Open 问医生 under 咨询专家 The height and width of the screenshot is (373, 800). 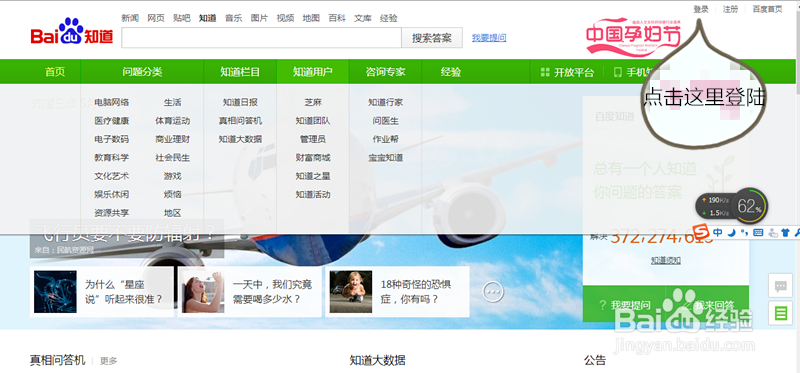pyautogui.click(x=386, y=121)
